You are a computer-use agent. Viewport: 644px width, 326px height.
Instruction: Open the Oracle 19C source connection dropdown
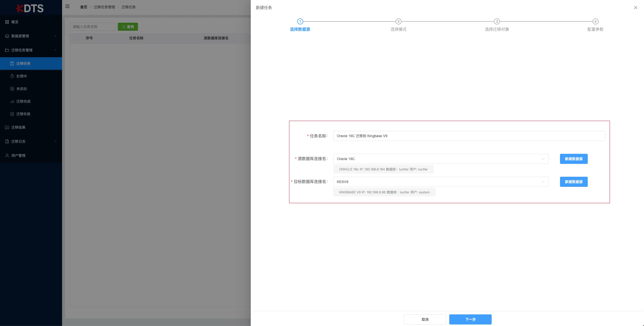tap(542, 159)
